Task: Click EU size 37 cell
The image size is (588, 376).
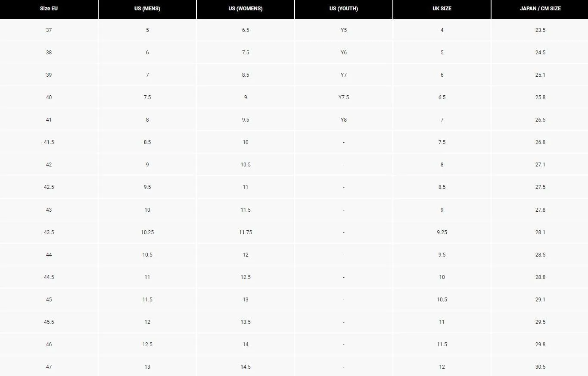Action: (x=49, y=30)
